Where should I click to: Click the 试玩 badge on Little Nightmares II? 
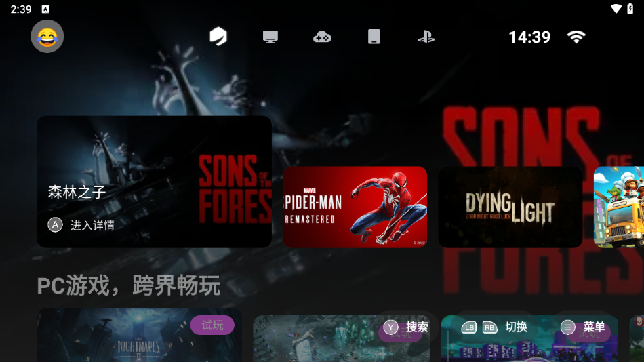[212, 325]
